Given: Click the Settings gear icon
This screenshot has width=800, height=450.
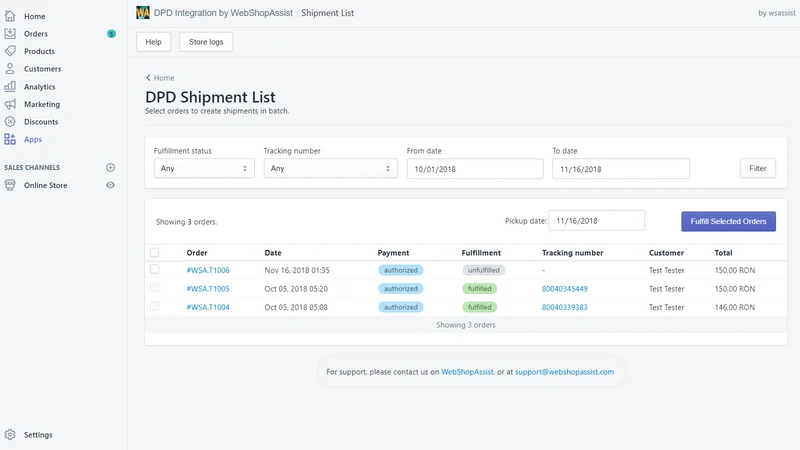Looking at the screenshot, I should pos(10,435).
